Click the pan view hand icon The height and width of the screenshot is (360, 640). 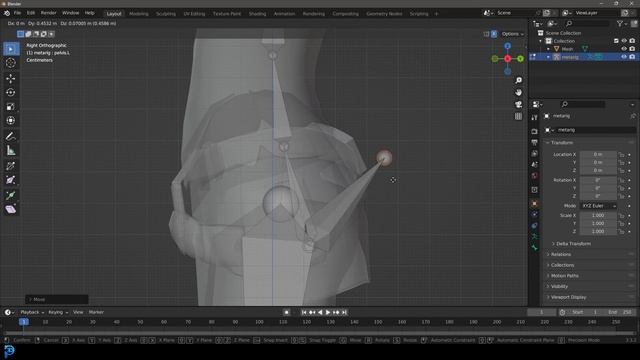518,93
